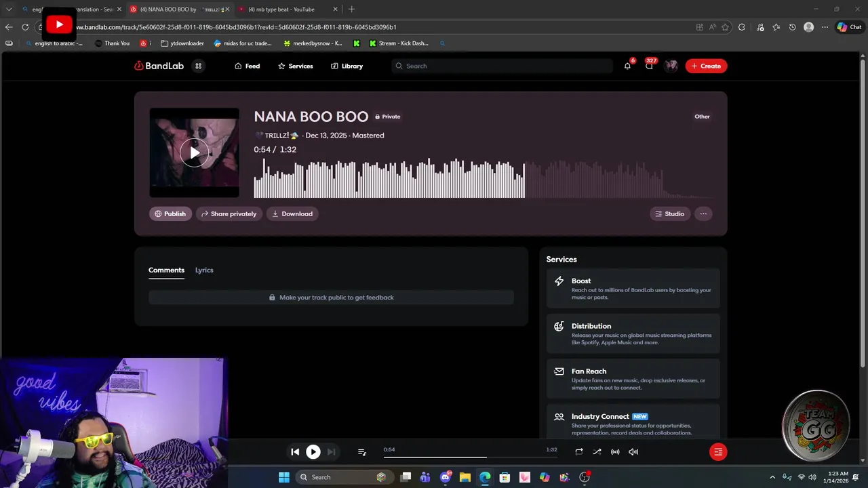The height and width of the screenshot is (488, 868).
Task: Open the Stream - Kick Dash bookmark
Action: coord(399,43)
